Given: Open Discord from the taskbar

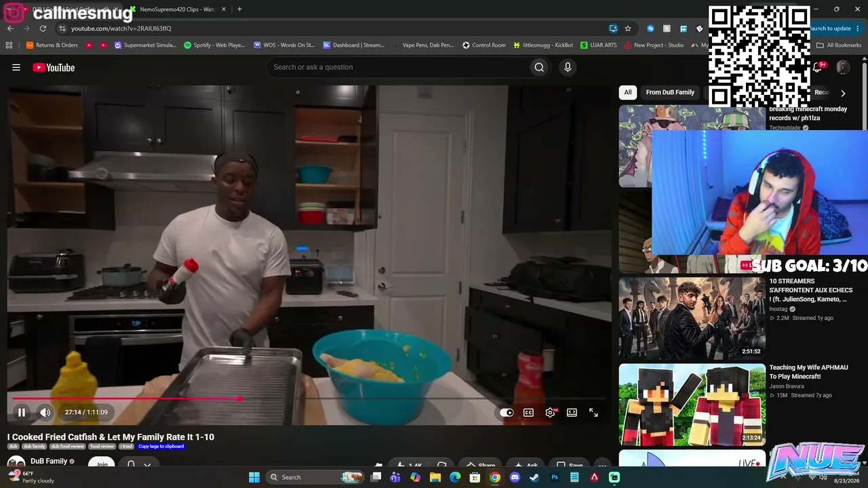Looking at the screenshot, I should [515, 477].
